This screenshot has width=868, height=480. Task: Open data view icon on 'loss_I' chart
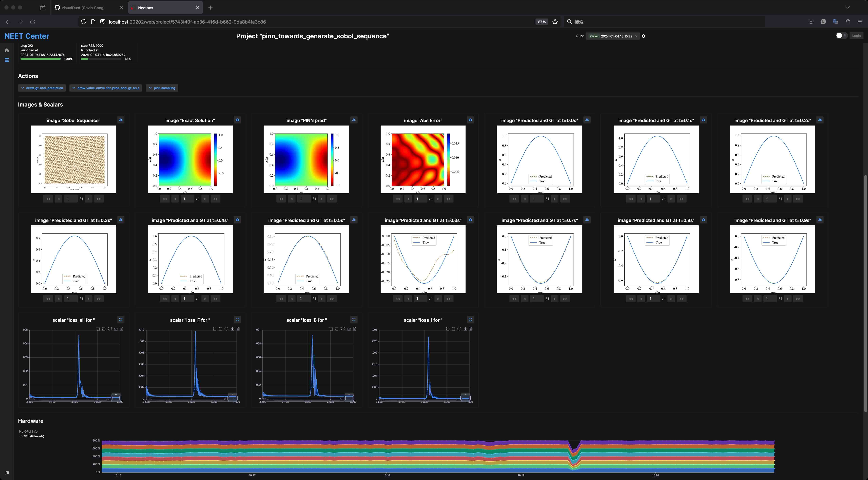[x=471, y=329]
